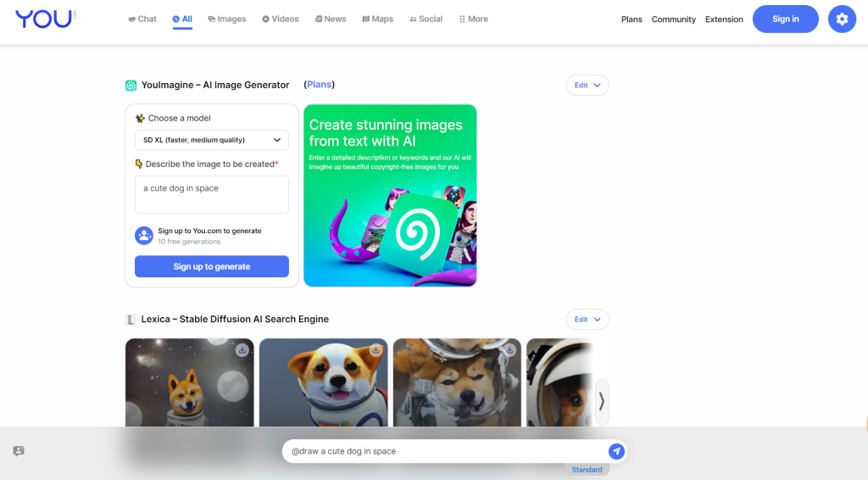Click Sign up to You.com to generate text
This screenshot has height=480, width=868.
210,231
